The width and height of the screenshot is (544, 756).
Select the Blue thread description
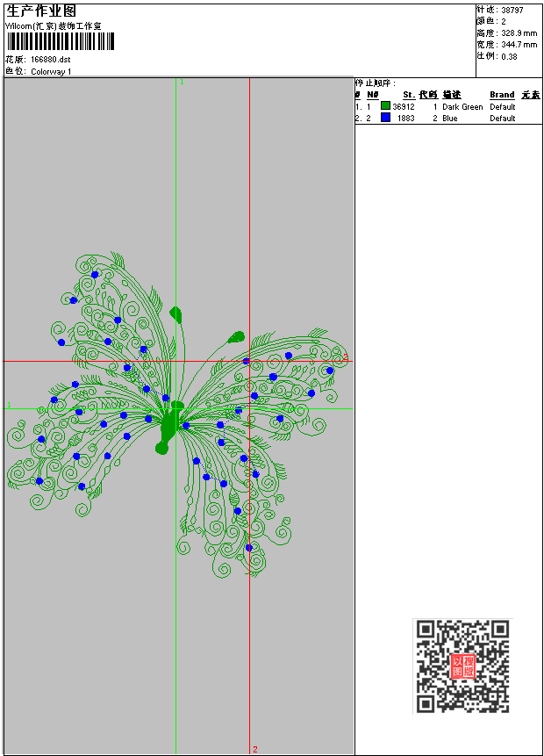pos(449,118)
